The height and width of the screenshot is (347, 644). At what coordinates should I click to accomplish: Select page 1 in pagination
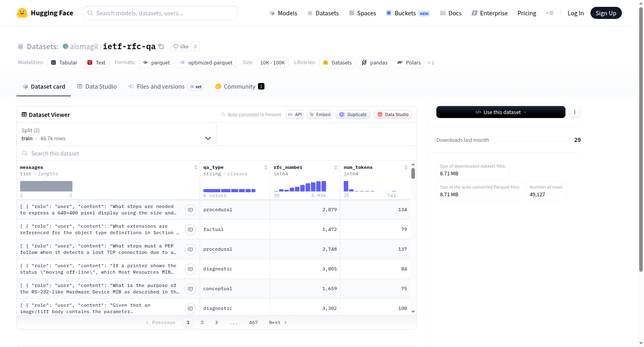click(x=188, y=322)
